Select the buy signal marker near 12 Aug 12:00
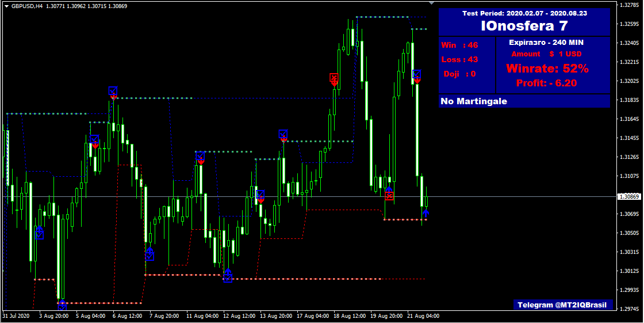This screenshot has width=644, height=323. [228, 277]
